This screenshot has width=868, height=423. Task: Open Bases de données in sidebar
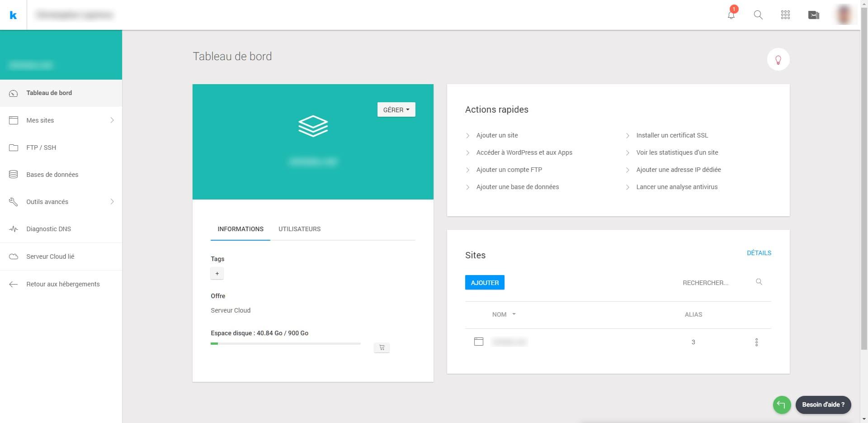(x=52, y=175)
